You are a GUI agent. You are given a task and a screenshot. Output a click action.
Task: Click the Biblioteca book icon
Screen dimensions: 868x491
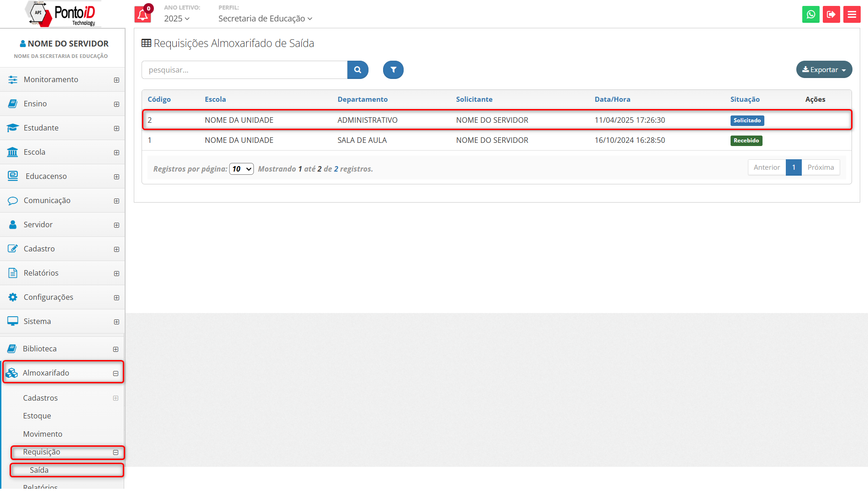(x=12, y=349)
